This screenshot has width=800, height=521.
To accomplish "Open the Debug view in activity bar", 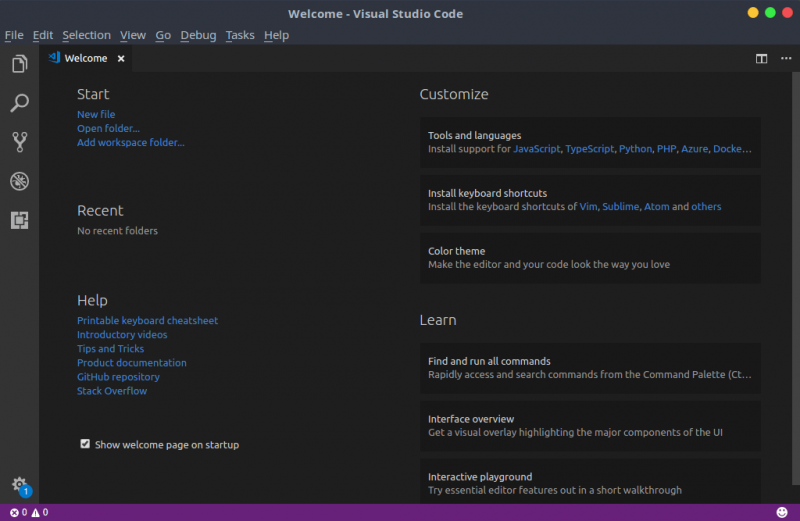I will tap(19, 181).
